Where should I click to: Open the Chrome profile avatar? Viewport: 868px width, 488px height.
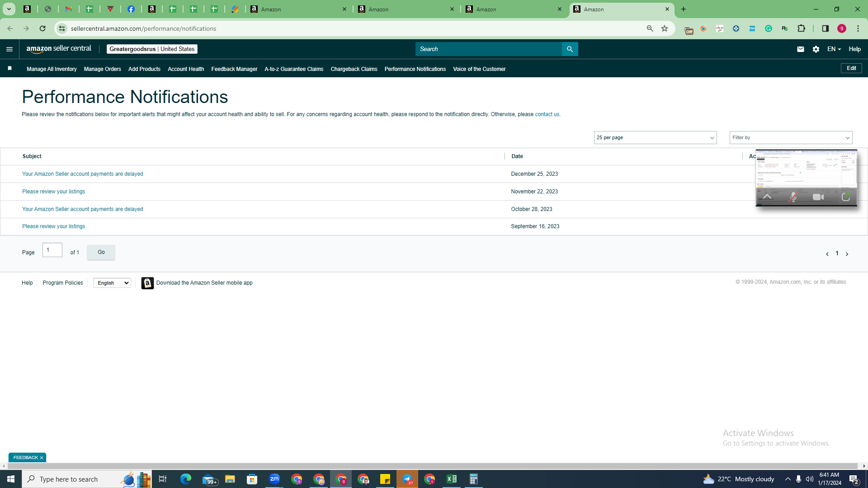pos(842,28)
